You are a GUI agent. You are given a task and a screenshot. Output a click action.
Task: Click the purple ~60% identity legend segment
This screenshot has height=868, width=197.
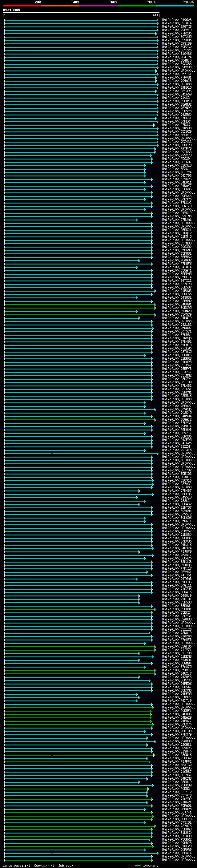(98, 6)
